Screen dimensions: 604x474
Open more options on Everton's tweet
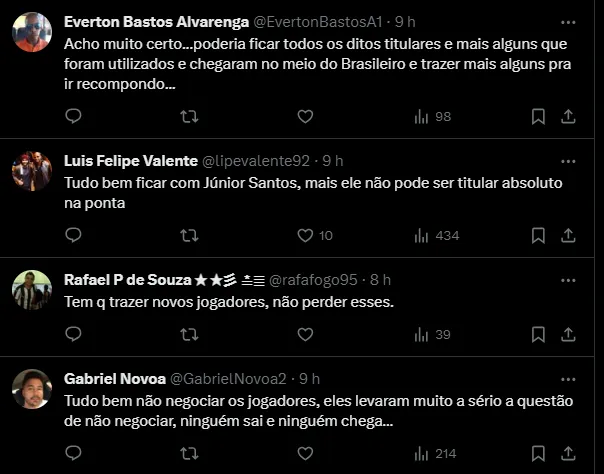pos(568,22)
